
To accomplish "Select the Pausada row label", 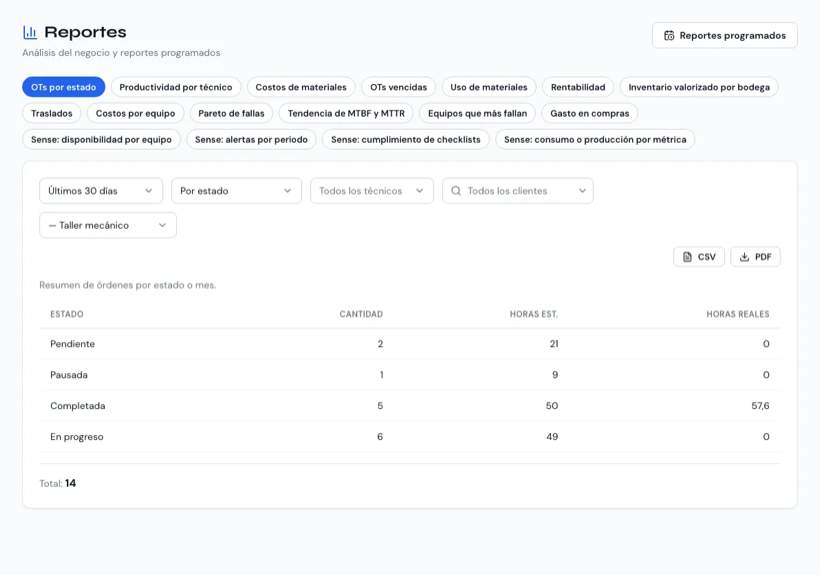I will click(x=69, y=375).
